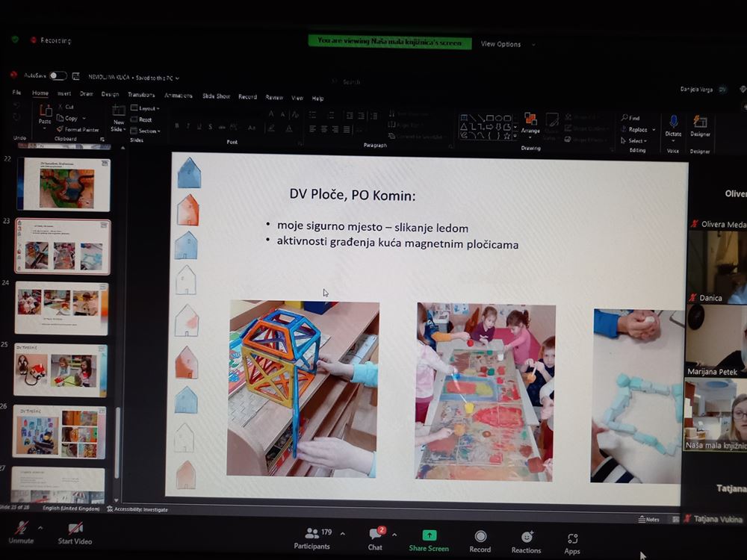The width and height of the screenshot is (747, 560).
Task: Click the green encryption shield icon
Action: [x=15, y=39]
